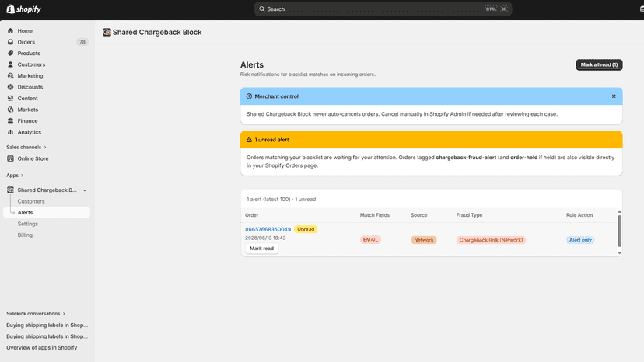Click the pin dot next to Shared Chargeback app
Image resolution: width=644 pixels, height=362 pixels.
(85, 190)
